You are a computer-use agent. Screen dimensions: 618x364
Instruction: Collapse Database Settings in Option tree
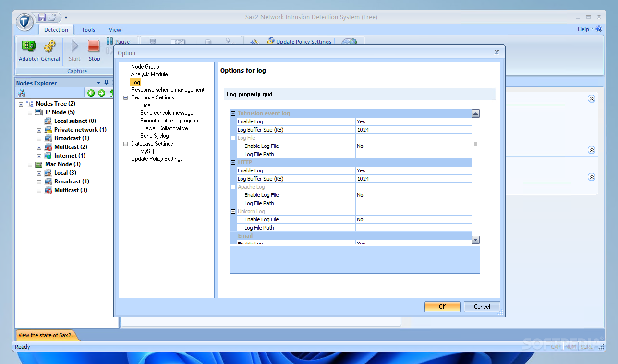[126, 144]
